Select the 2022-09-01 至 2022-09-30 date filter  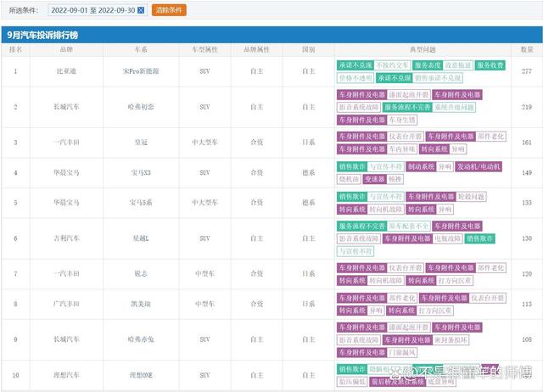[97, 10]
